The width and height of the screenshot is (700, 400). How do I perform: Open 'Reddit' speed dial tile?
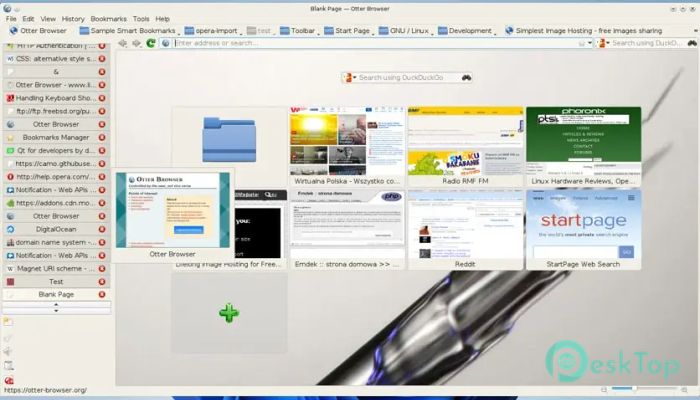(465, 229)
